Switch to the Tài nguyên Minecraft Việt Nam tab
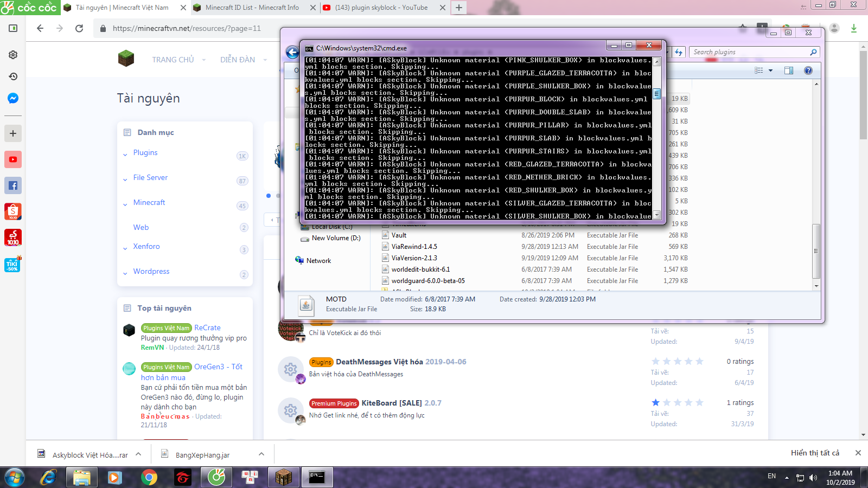This screenshot has height=488, width=868. 122,8
